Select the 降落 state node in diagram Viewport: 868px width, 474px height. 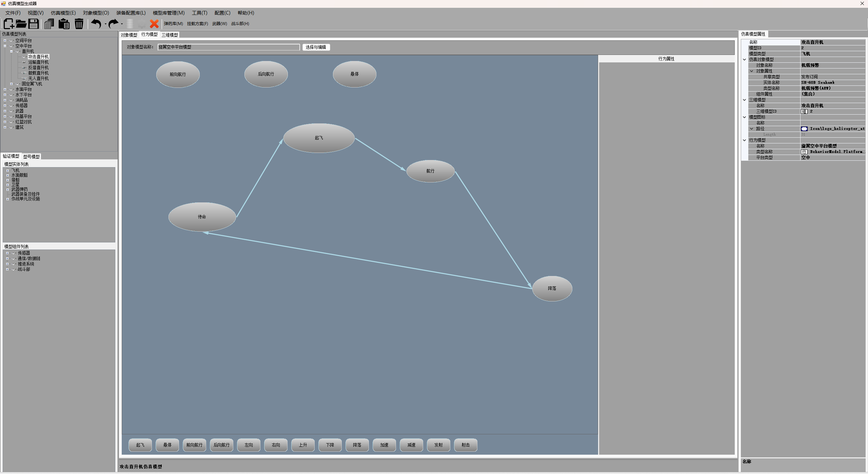[x=552, y=289]
